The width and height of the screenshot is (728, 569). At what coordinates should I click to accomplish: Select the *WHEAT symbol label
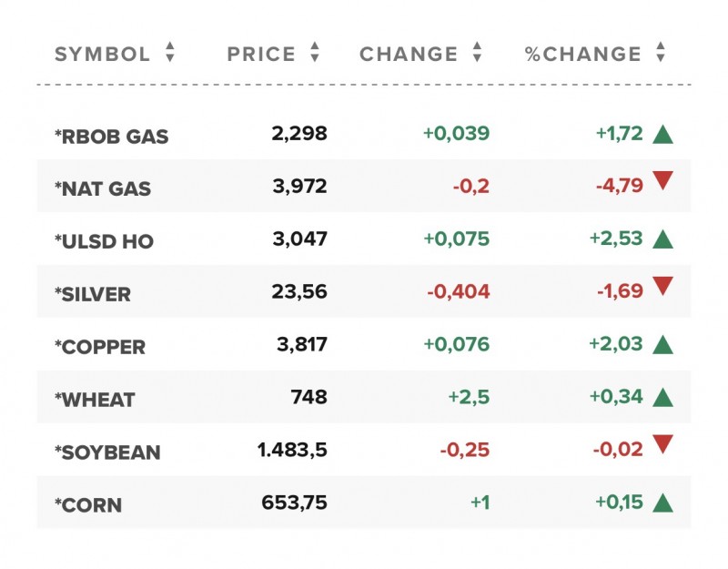click(94, 399)
